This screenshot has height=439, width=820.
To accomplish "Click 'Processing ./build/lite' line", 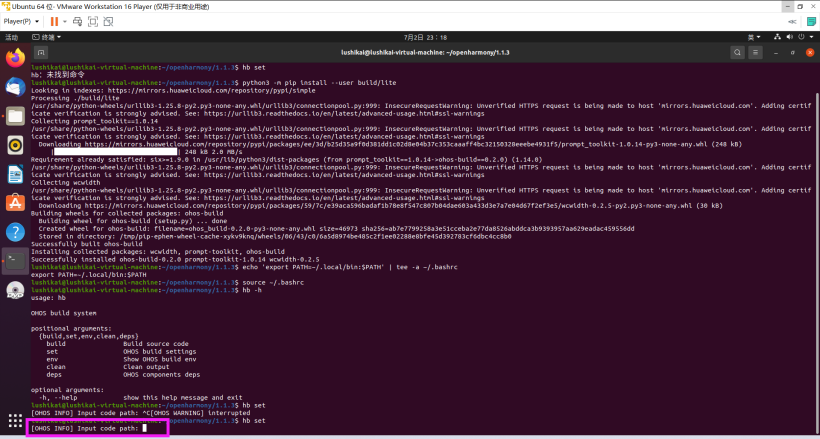I will pos(75,98).
